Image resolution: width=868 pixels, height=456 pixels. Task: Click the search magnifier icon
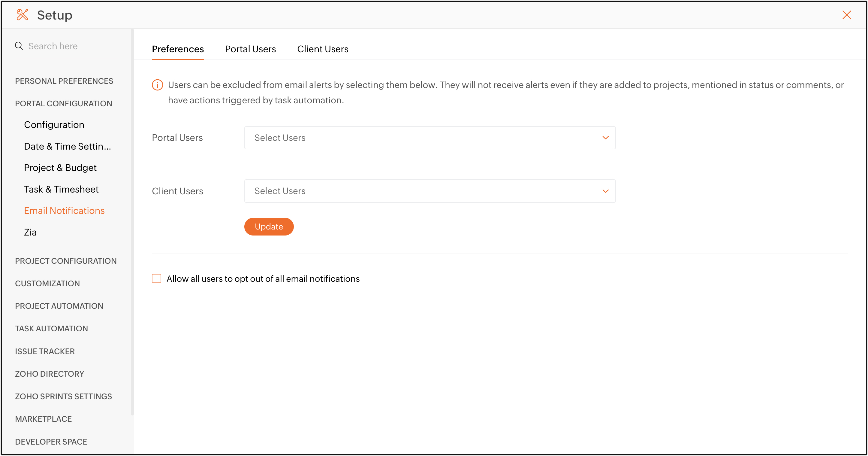coord(19,46)
